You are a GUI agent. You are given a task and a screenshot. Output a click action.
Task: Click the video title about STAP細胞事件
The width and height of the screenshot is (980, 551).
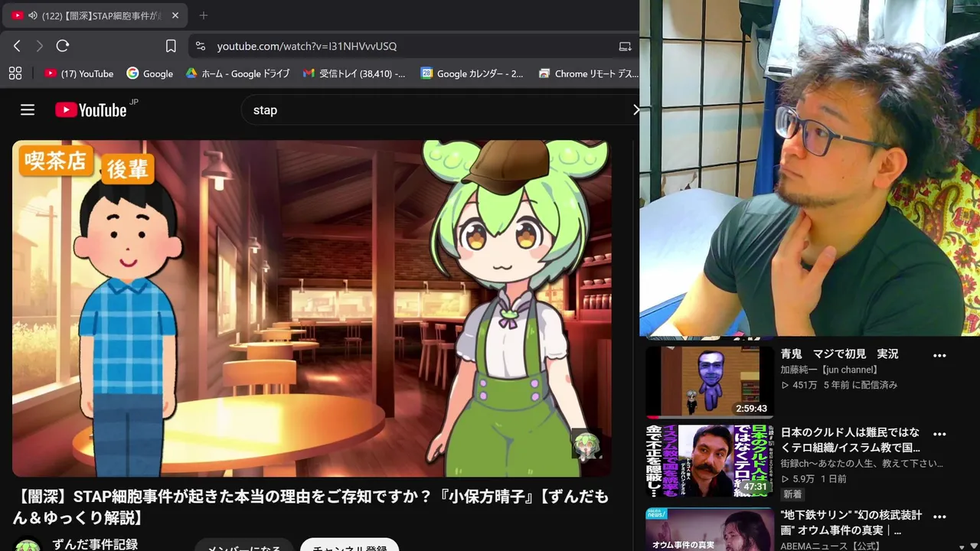point(312,507)
